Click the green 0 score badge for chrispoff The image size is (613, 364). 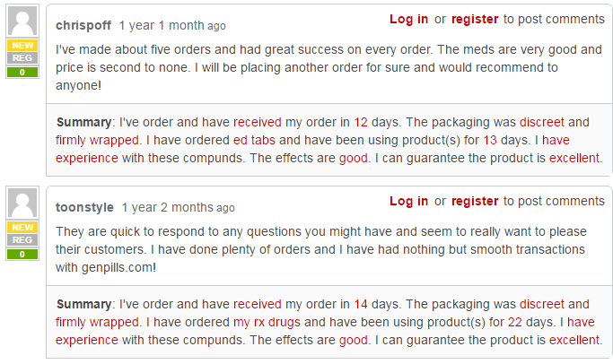click(x=22, y=72)
